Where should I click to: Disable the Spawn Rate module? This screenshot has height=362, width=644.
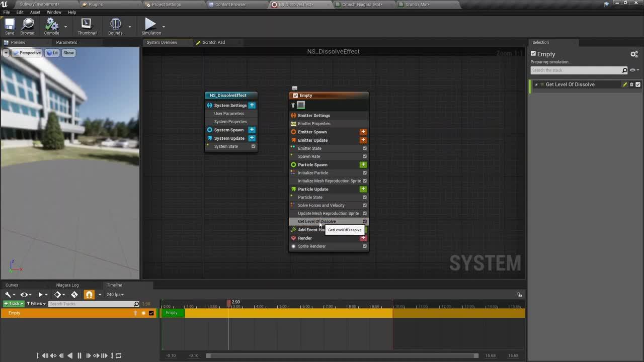(365, 156)
